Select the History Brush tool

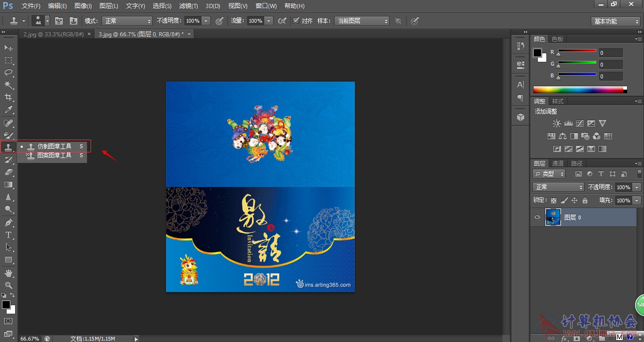click(8, 160)
